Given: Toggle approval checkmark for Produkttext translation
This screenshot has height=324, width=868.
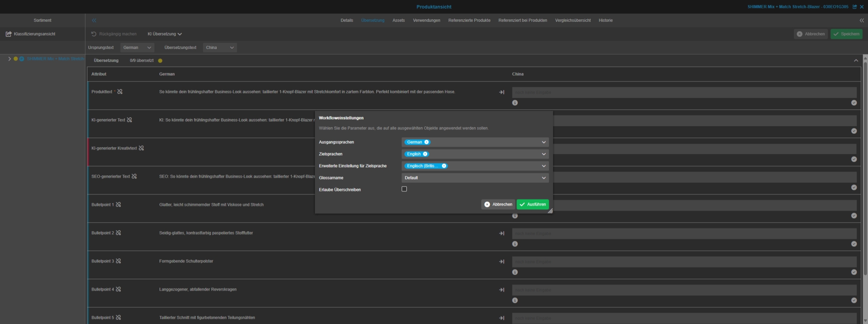Looking at the screenshot, I should tap(854, 103).
